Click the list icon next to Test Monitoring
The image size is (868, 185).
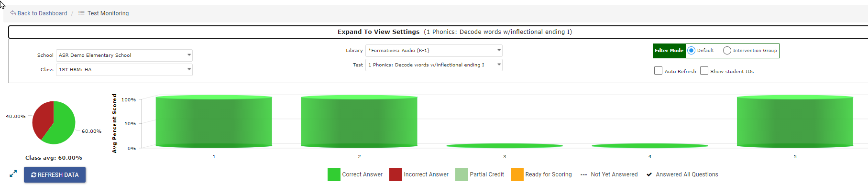81,13
